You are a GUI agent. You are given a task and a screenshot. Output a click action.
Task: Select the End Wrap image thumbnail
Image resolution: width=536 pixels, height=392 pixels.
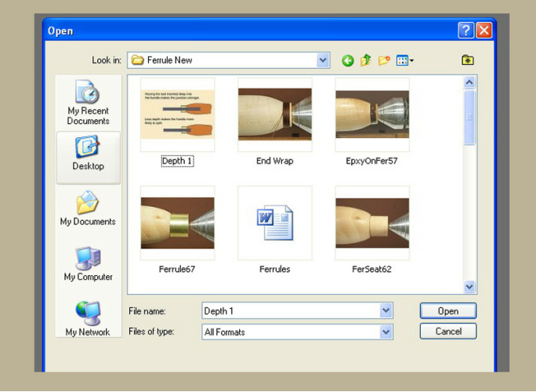(x=274, y=114)
